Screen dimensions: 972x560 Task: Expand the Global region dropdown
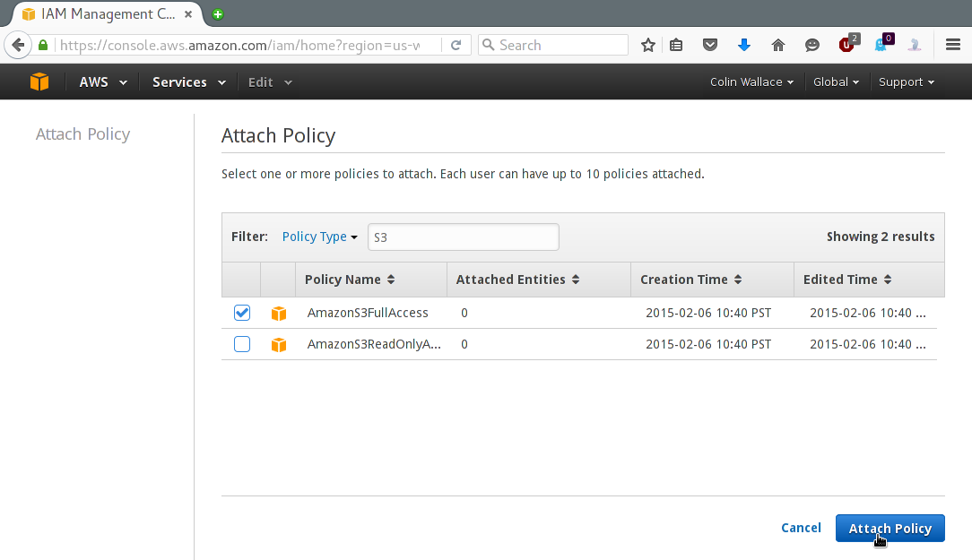(x=836, y=82)
